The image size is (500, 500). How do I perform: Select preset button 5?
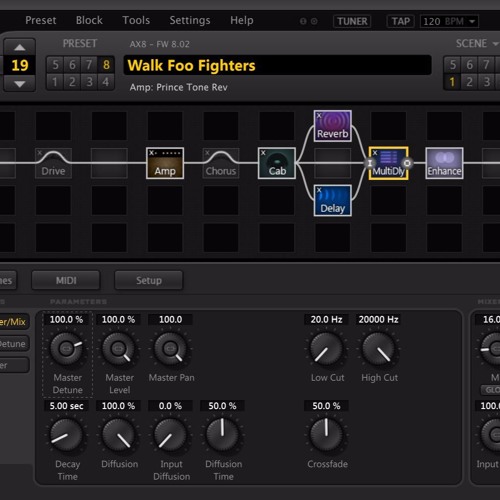click(x=55, y=65)
